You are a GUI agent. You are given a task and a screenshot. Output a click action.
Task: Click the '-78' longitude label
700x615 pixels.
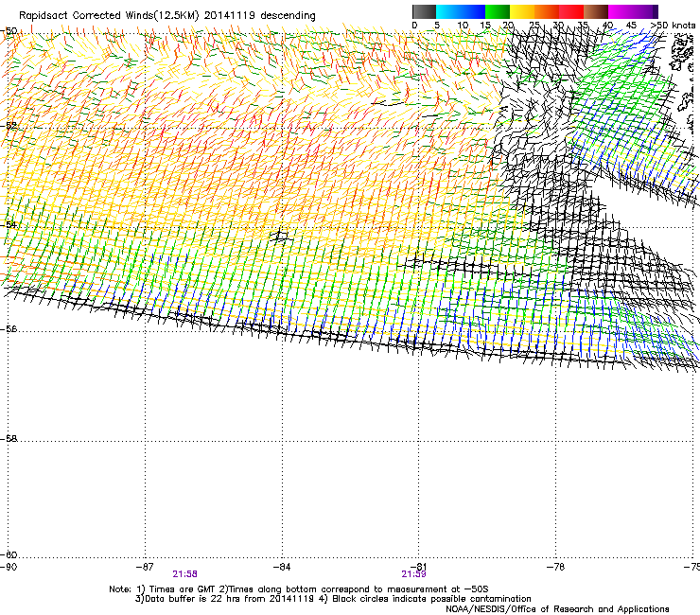(555, 567)
